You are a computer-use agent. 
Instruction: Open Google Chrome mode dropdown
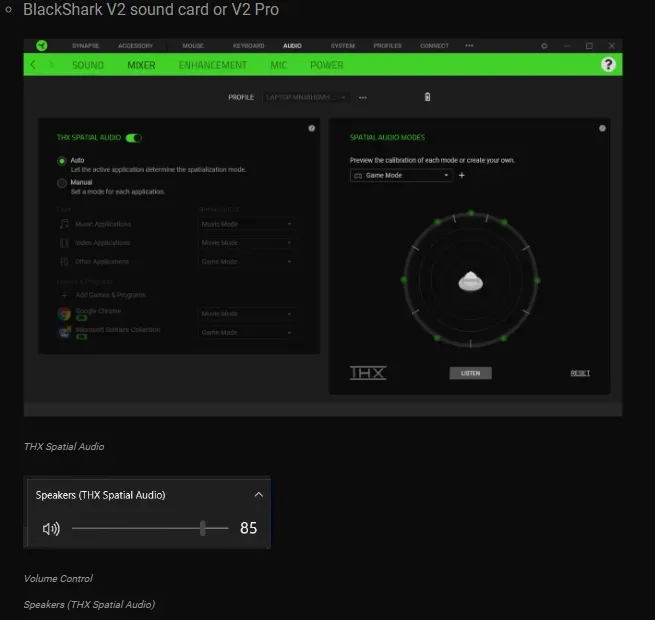pos(246,314)
